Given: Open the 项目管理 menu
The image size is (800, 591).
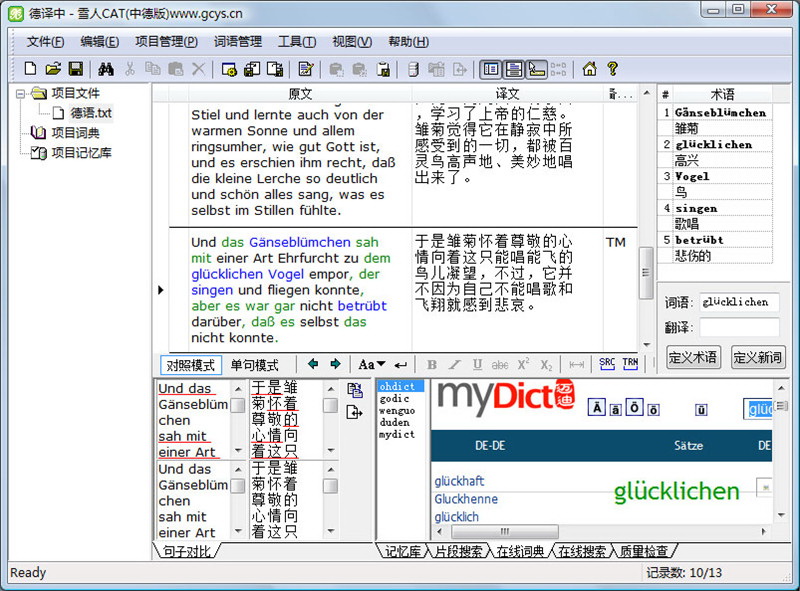Looking at the screenshot, I should pos(166,41).
